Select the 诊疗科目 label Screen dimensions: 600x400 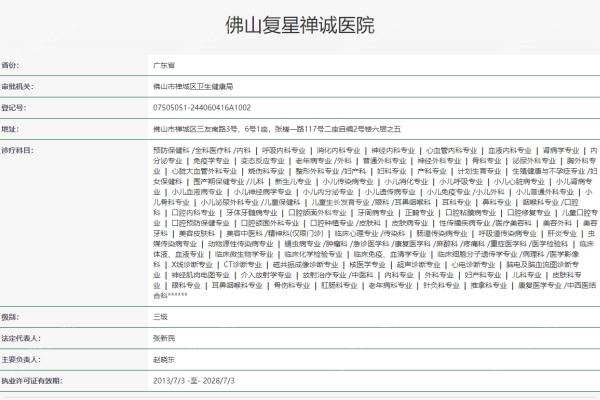pyautogui.click(x=18, y=150)
